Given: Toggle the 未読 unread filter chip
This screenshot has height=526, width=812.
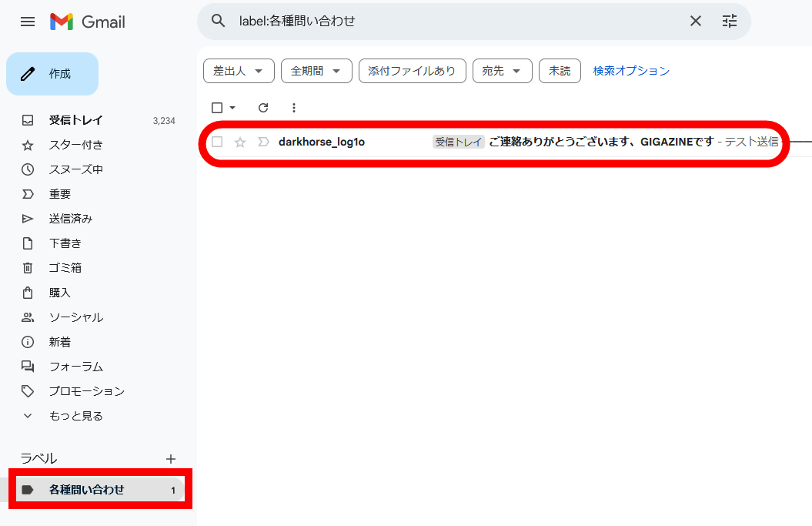Looking at the screenshot, I should pyautogui.click(x=560, y=71).
